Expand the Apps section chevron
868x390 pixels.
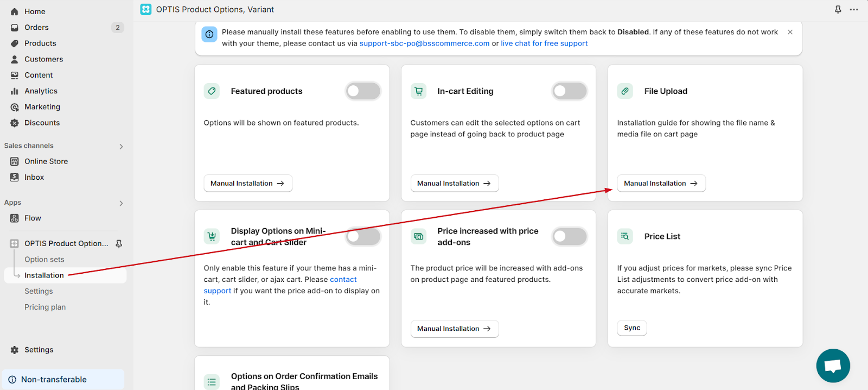coord(121,203)
